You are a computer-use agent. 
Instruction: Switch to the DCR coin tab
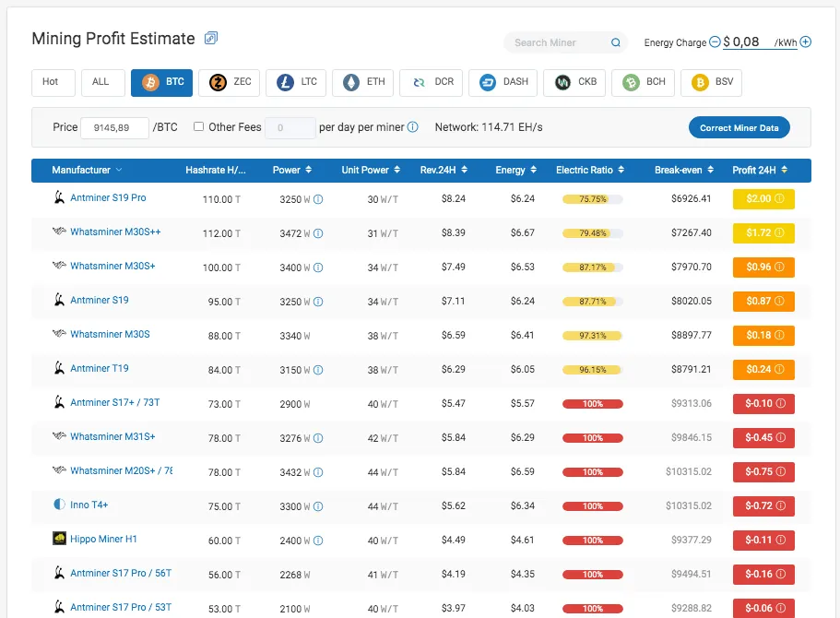coord(431,82)
